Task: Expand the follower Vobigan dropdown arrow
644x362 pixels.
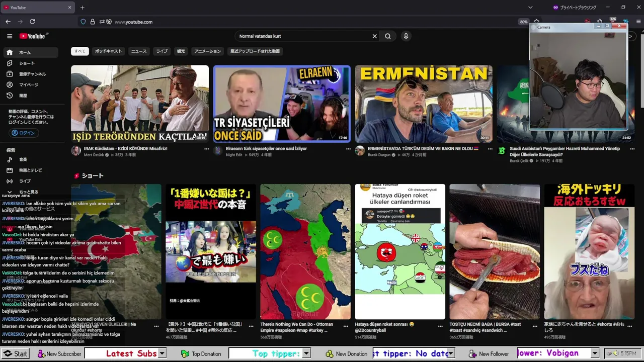Action: [x=595, y=353]
